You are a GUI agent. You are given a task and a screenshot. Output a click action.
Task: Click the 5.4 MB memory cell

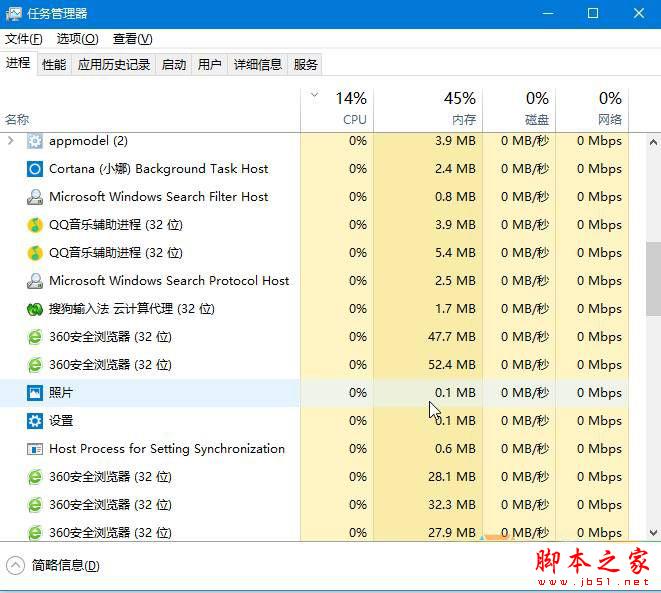(x=428, y=253)
